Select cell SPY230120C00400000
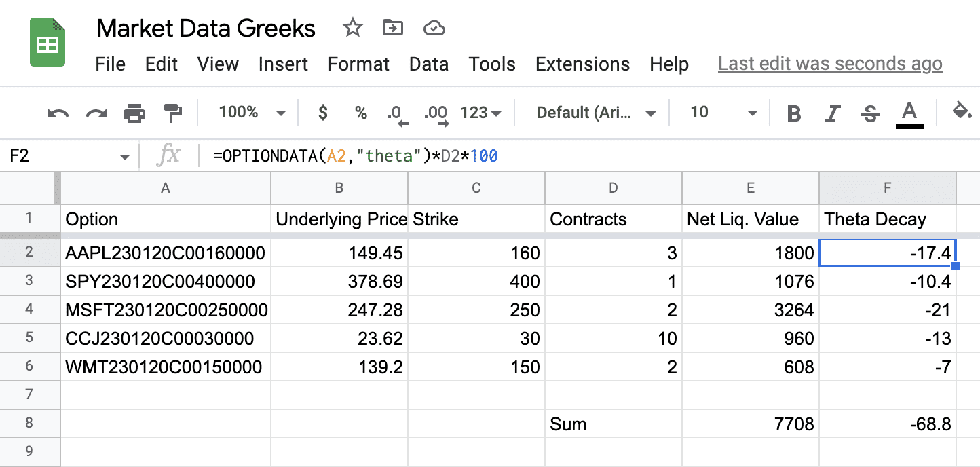This screenshot has width=980, height=467. coord(166,282)
